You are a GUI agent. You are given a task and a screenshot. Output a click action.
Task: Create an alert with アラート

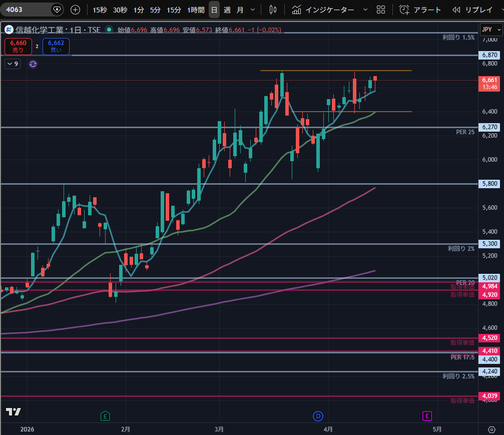(x=420, y=10)
